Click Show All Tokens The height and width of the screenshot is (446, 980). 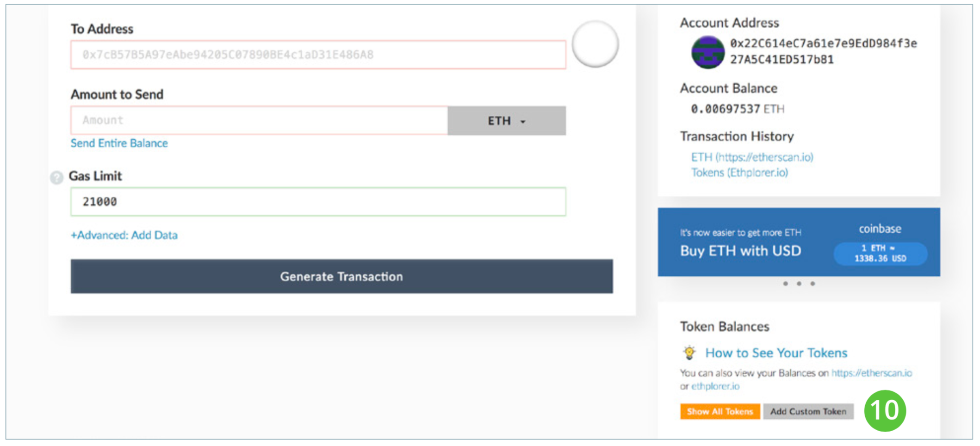(720, 411)
